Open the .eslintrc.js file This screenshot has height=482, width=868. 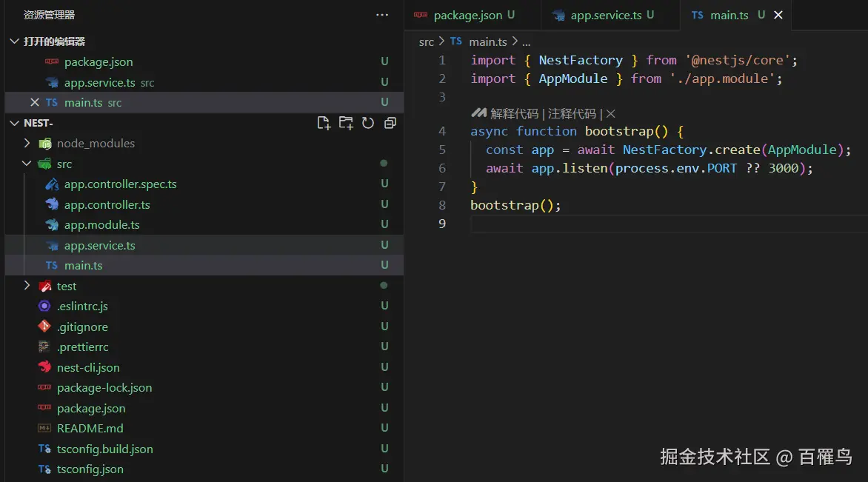[204, 306]
